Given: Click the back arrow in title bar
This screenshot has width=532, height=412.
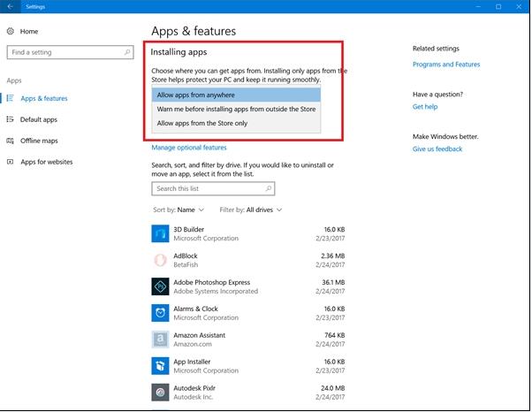Looking at the screenshot, I should tap(11, 6).
